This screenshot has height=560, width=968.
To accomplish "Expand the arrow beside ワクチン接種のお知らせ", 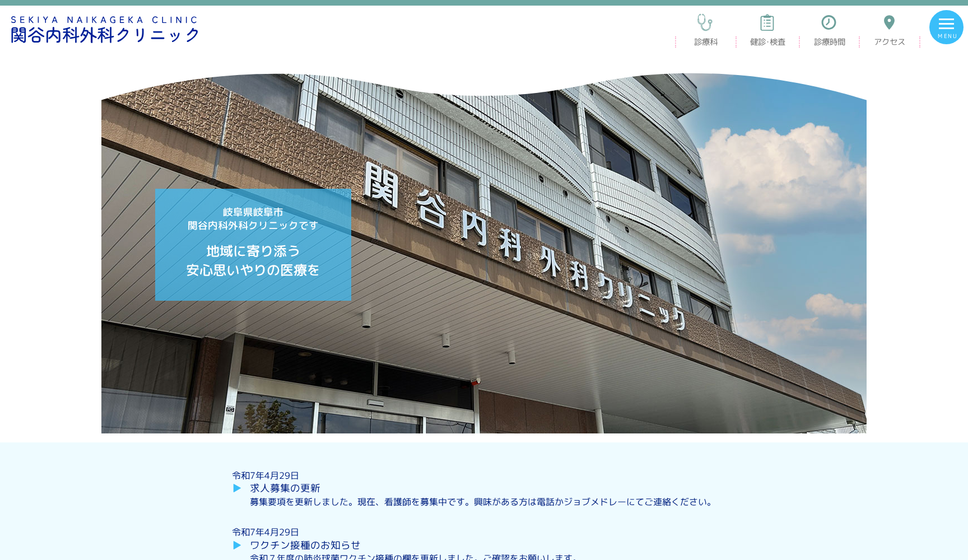I will [x=238, y=544].
